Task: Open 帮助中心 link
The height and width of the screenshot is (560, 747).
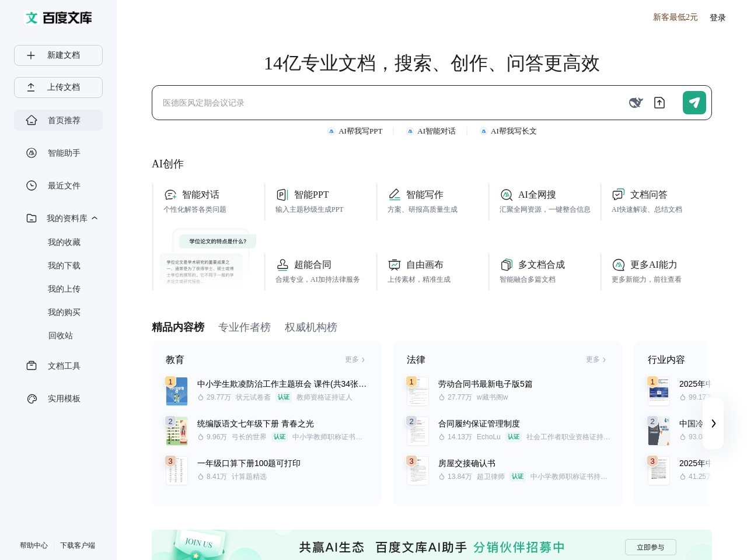Action: tap(34, 545)
